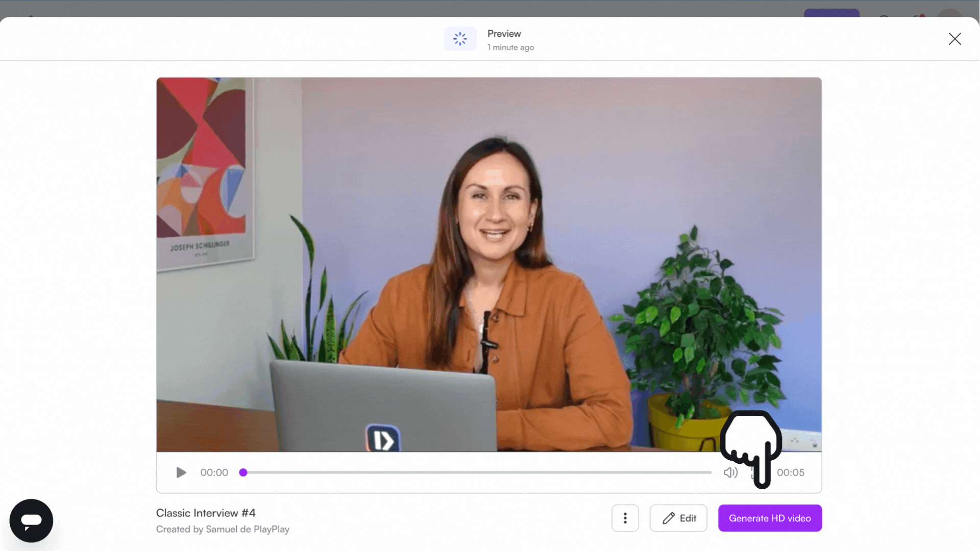Open the three-dot more options menu

(625, 518)
